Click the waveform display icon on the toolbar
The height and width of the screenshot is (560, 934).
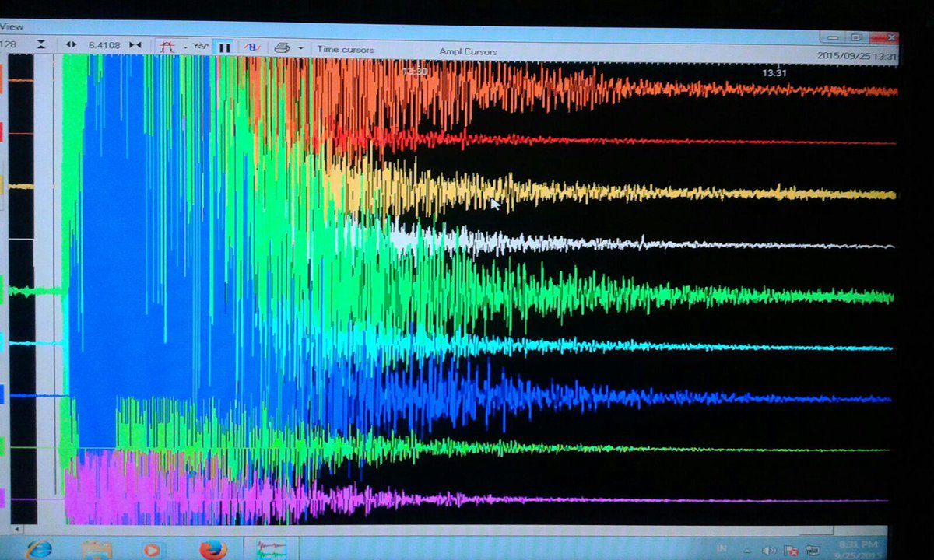(200, 46)
